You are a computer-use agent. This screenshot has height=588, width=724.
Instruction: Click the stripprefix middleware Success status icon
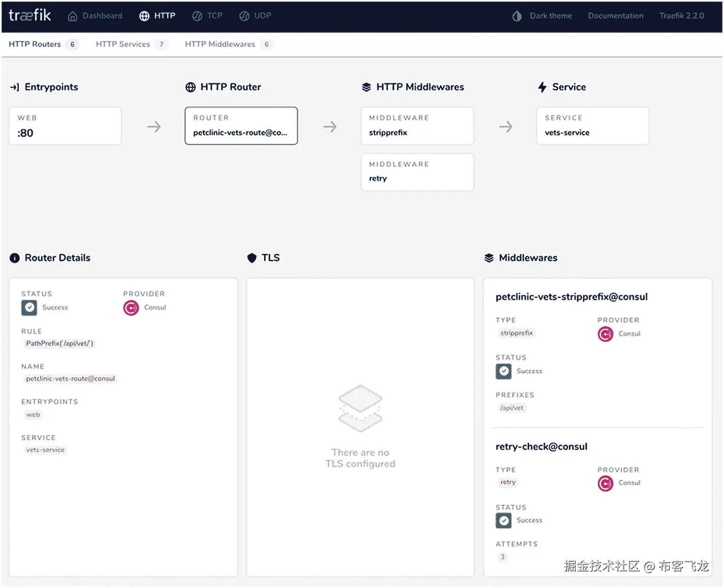click(504, 372)
